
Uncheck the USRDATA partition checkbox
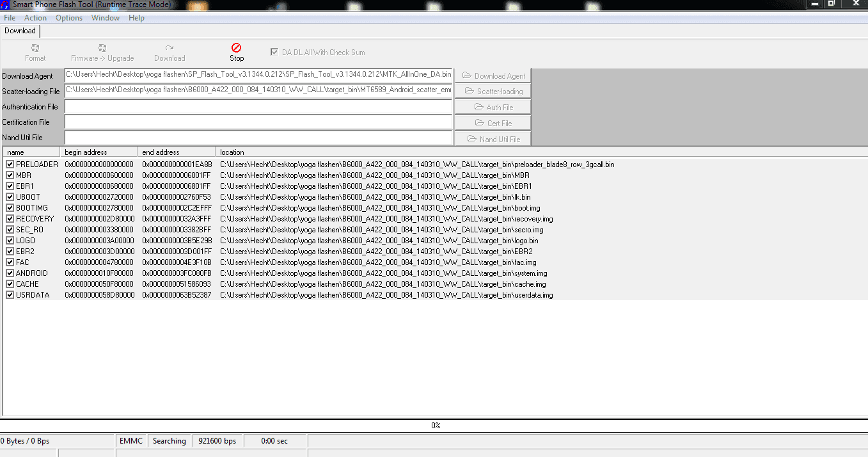10,295
